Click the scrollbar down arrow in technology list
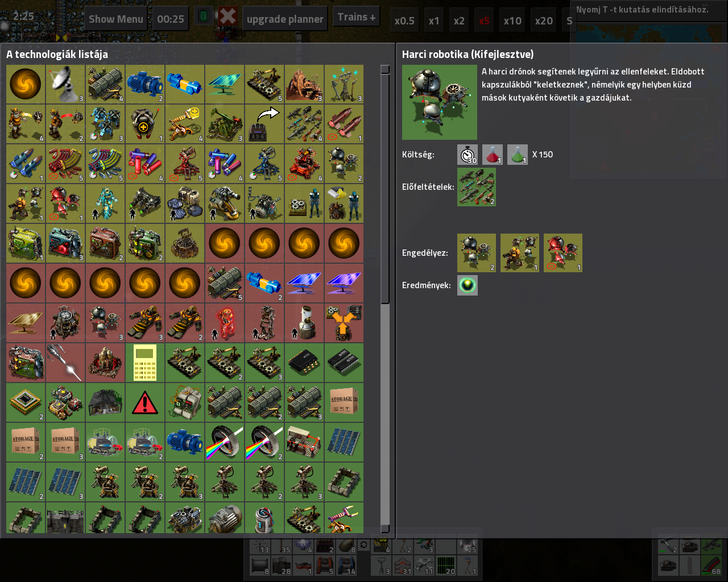Viewport: 728px width, 582px height. [x=385, y=528]
